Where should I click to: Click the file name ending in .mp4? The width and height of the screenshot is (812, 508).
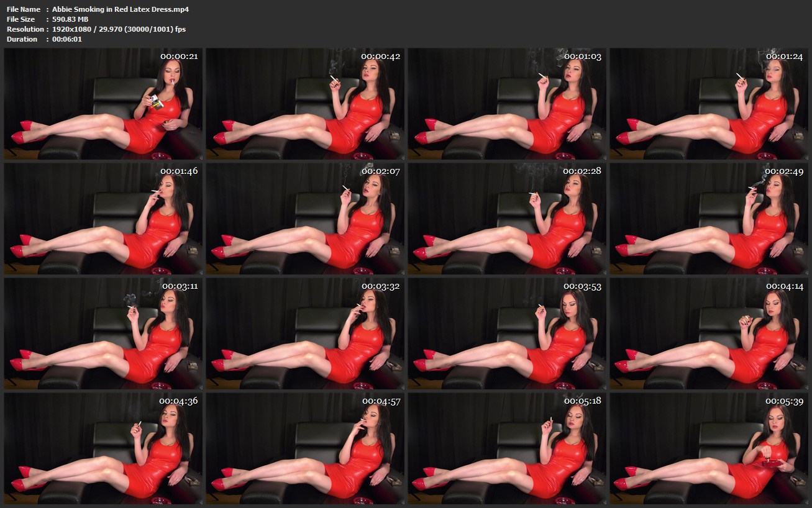tap(121, 9)
